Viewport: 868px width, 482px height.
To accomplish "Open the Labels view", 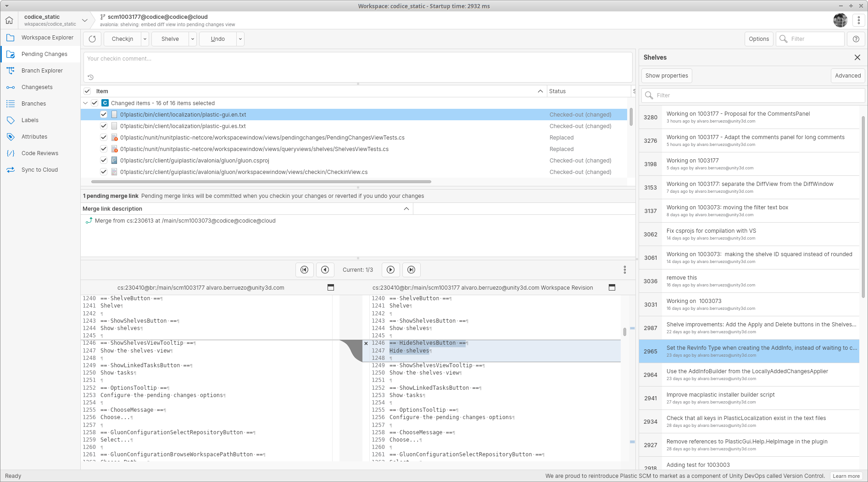I will (x=30, y=120).
